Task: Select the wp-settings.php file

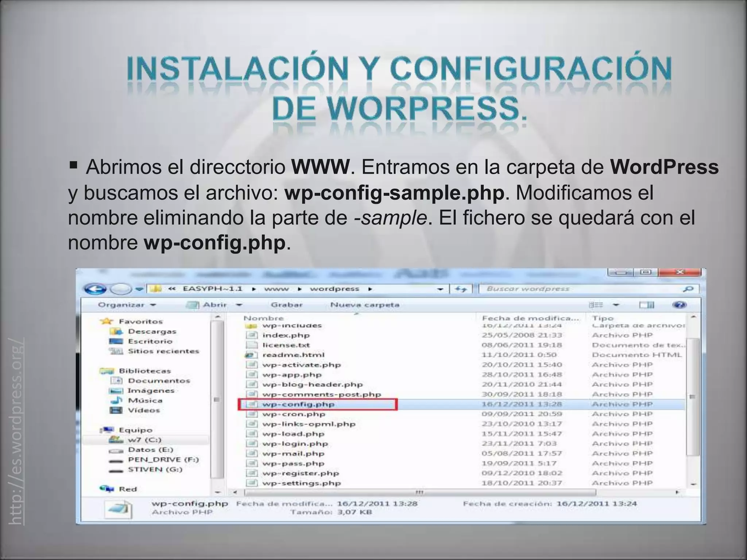Action: pos(302,483)
